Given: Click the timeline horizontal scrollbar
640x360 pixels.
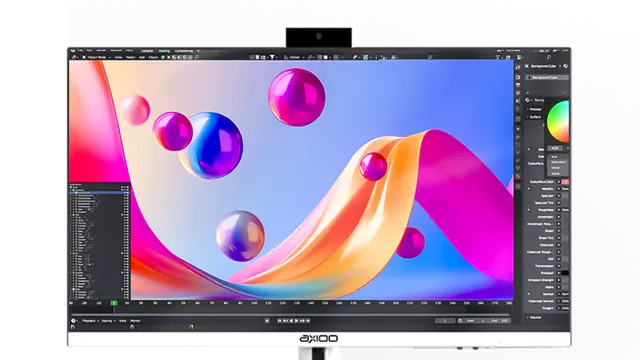Looking at the screenshot, I should tap(291, 315).
